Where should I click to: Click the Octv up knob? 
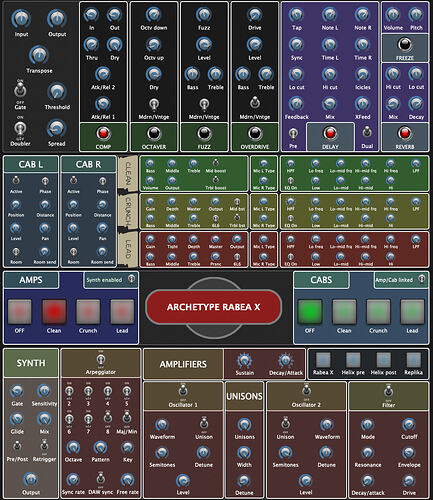tap(154, 45)
